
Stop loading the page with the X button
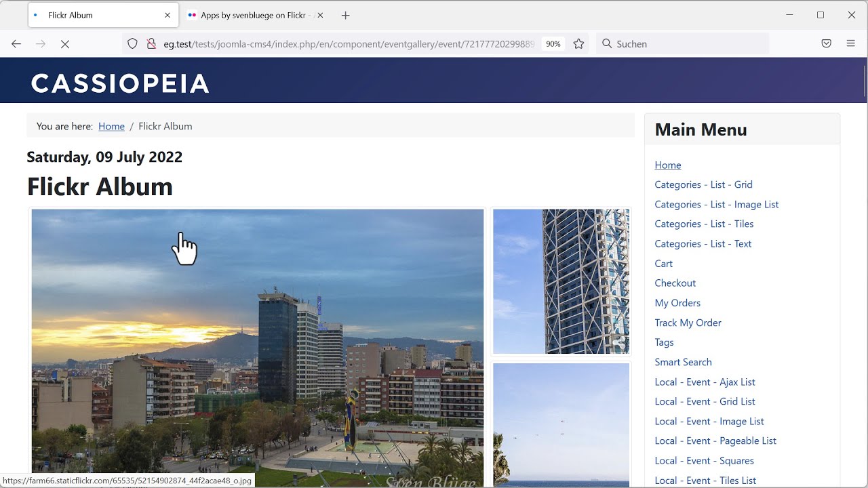tap(65, 43)
